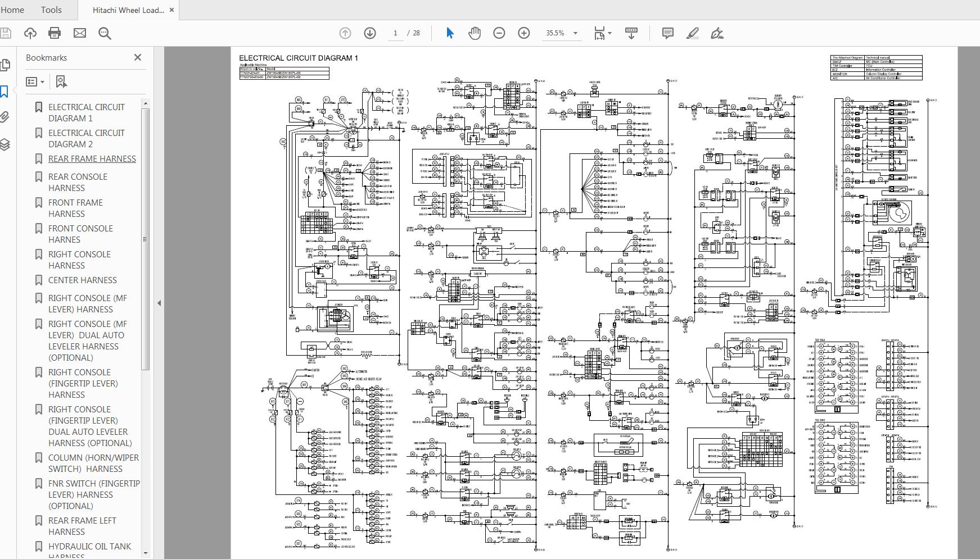Close the Bookmarks panel with the X
This screenshot has height=559, width=980.
click(137, 57)
